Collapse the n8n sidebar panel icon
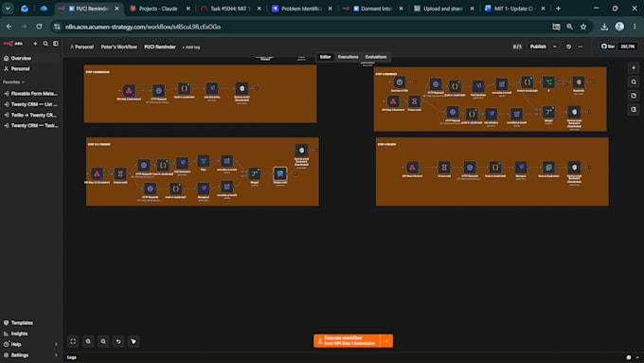The height and width of the screenshot is (363, 644). [x=56, y=44]
